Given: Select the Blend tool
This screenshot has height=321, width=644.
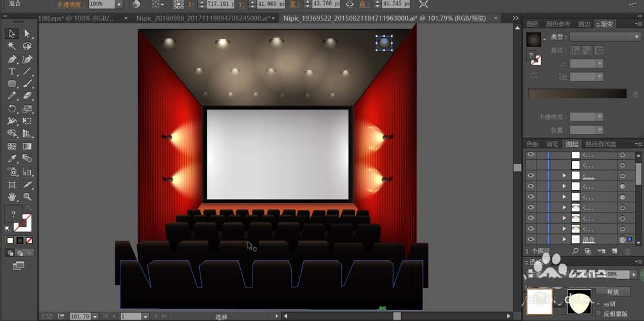Looking at the screenshot, I should [x=27, y=158].
